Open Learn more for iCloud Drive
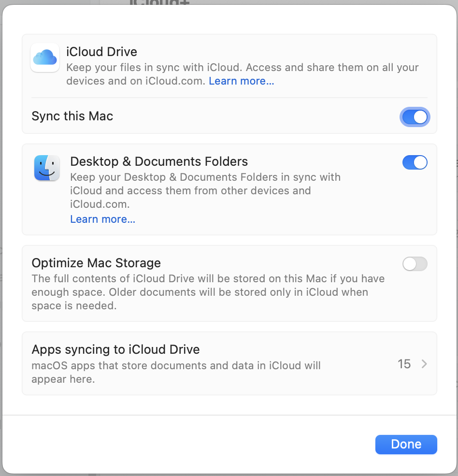This screenshot has width=458, height=476. (x=241, y=81)
